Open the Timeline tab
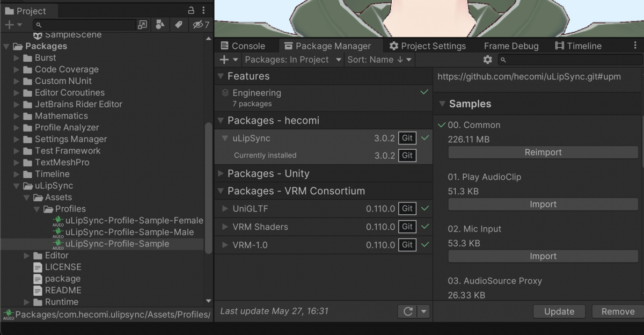Screen dimensions: 644x335 tap(579, 46)
